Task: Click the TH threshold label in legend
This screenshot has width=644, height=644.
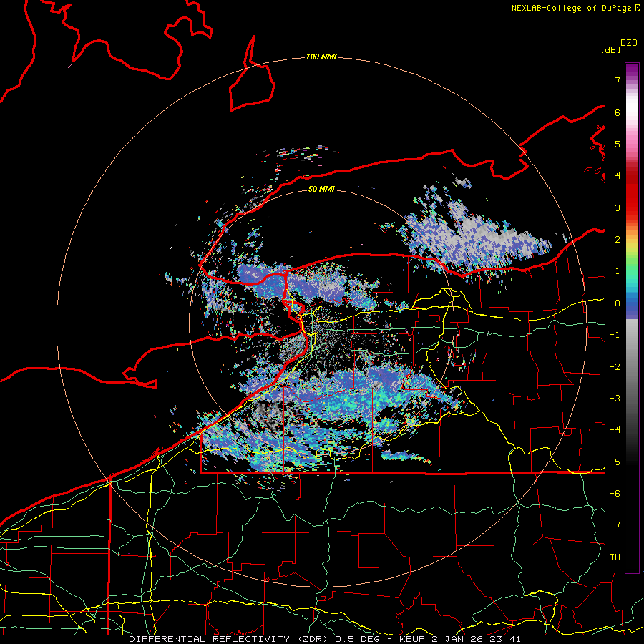Action: click(615, 557)
